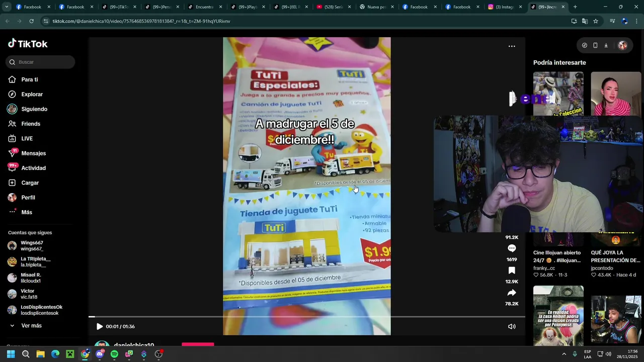644x362 pixels.
Task: Open Friends in the sidebar
Action: tap(24, 124)
